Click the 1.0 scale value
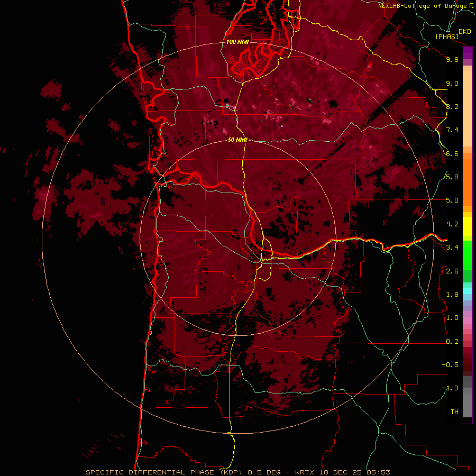476x476 pixels. tap(452, 318)
